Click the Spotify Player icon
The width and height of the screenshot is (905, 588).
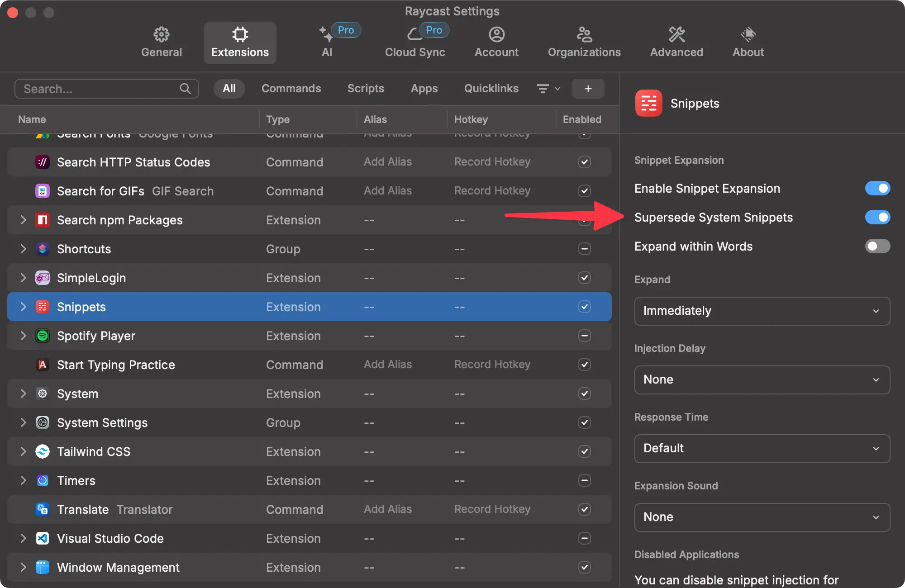(43, 336)
